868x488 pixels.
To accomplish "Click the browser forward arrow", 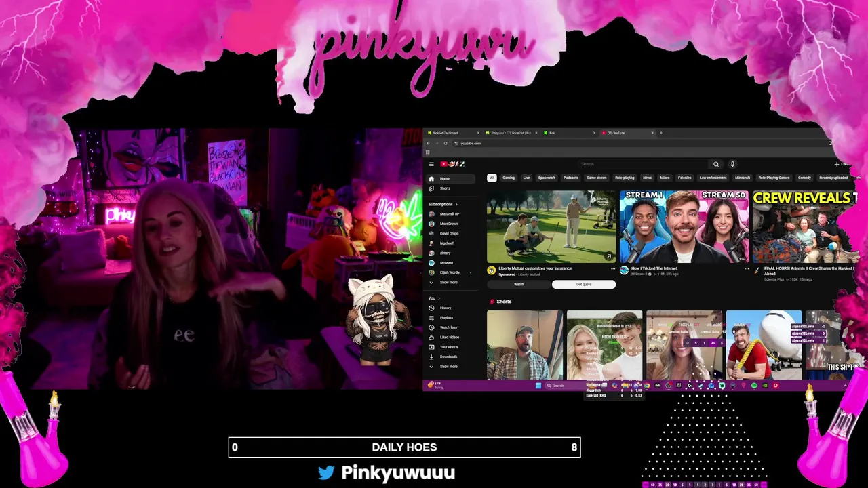I will click(x=437, y=143).
